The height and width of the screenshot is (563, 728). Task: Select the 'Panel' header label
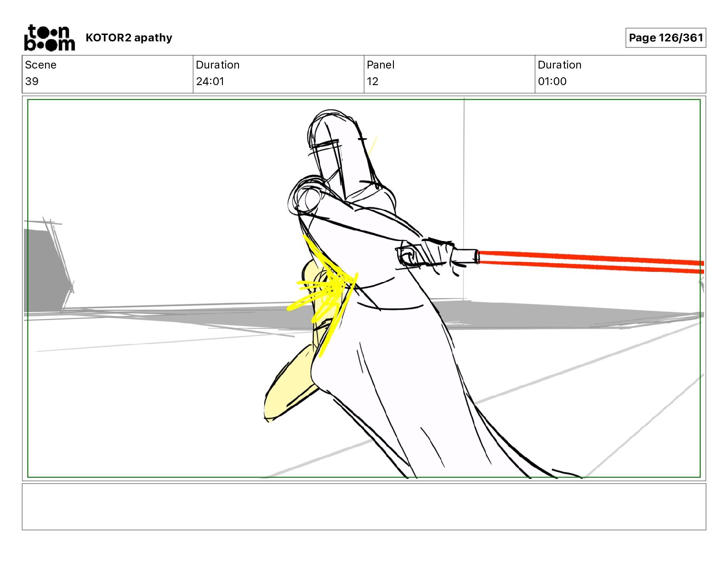coord(381,65)
